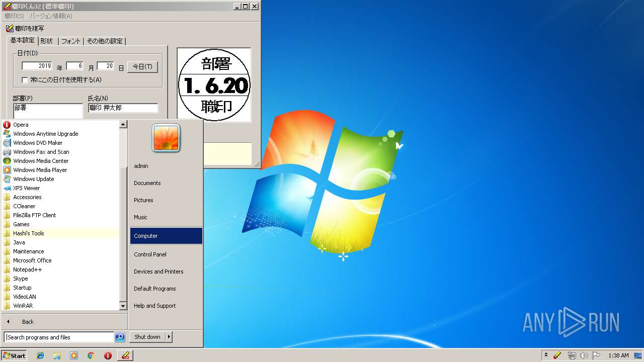Show hidden tray icons arrow
The width and height of the screenshot is (644, 362).
546,355
